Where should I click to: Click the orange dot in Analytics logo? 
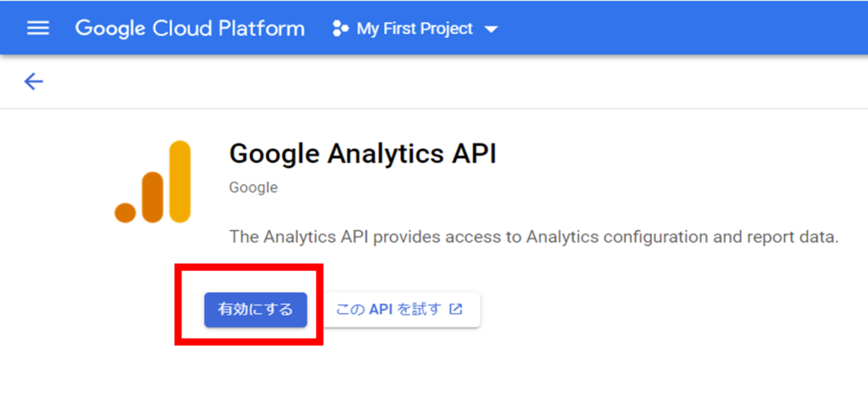[125, 212]
